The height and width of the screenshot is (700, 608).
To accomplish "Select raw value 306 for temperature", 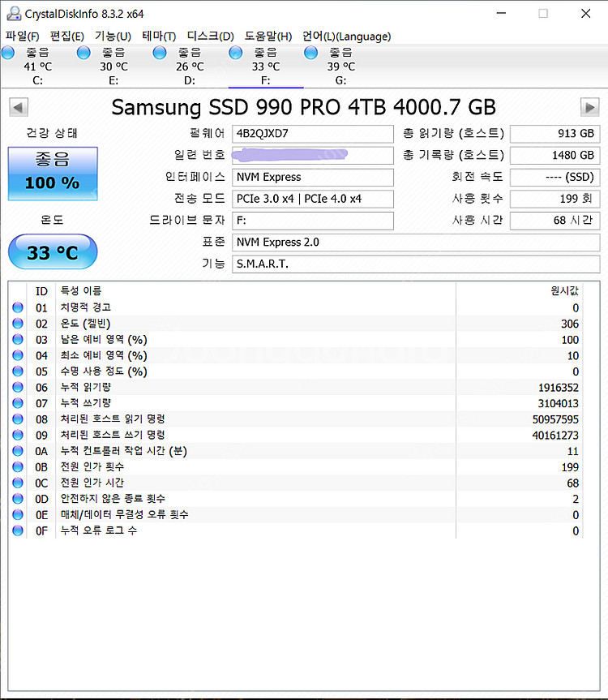I will pyautogui.click(x=570, y=324).
